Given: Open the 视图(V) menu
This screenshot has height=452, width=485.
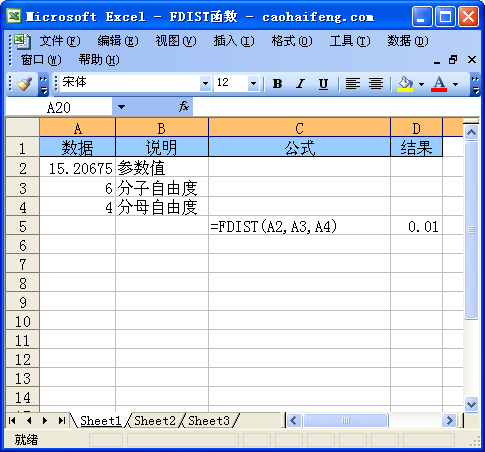Looking at the screenshot, I should [x=176, y=41].
